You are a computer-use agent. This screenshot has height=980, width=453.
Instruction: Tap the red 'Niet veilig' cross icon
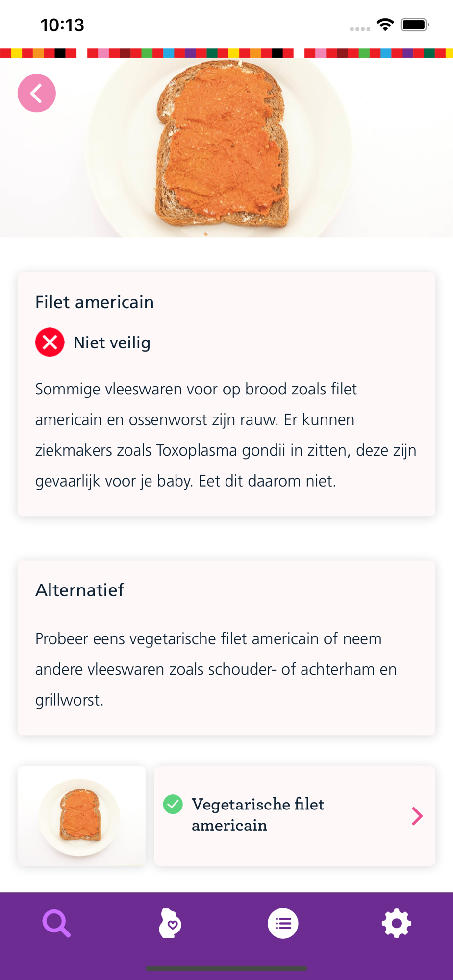[x=50, y=342]
